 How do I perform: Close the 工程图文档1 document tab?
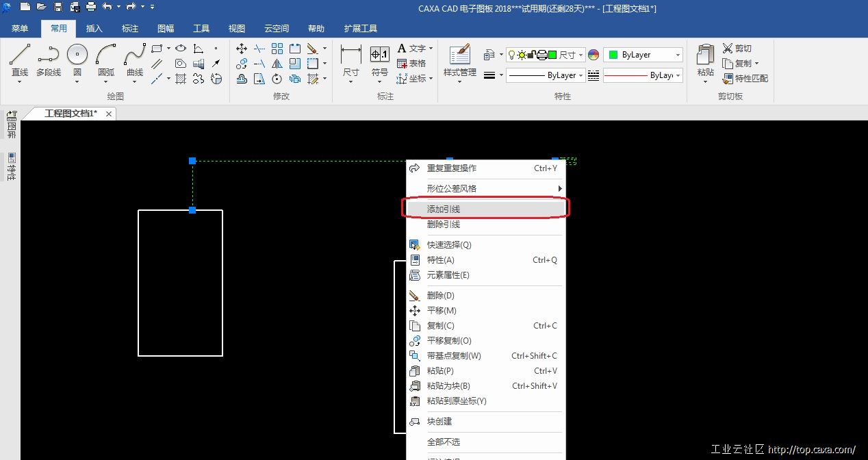click(109, 114)
